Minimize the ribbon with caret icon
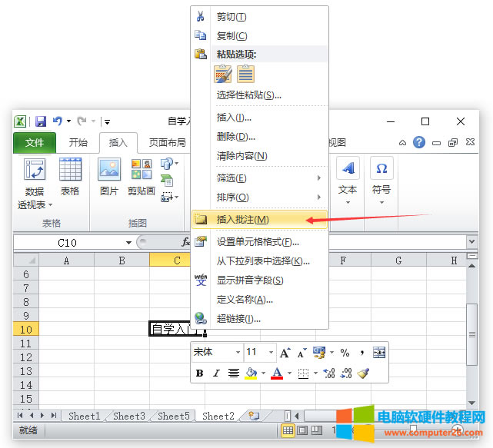 coord(402,143)
